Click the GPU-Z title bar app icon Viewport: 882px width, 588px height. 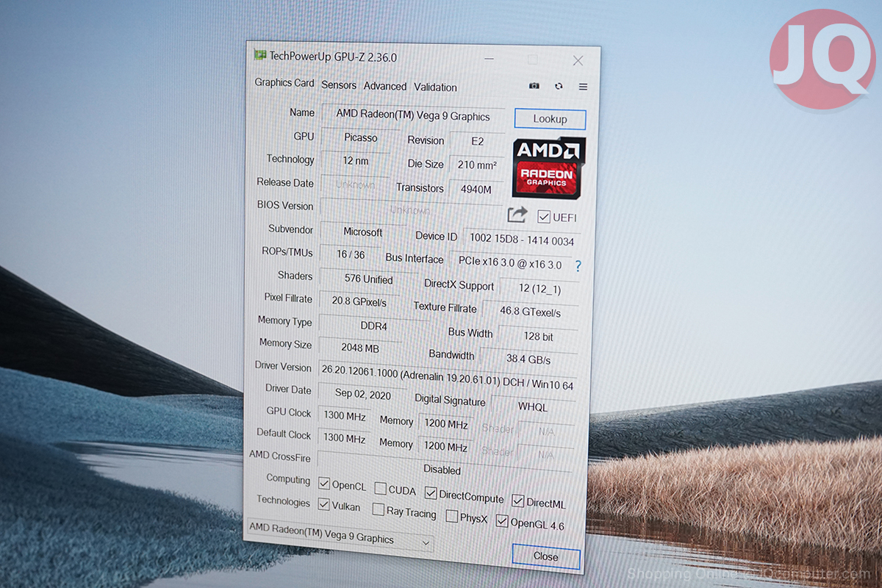[x=259, y=55]
